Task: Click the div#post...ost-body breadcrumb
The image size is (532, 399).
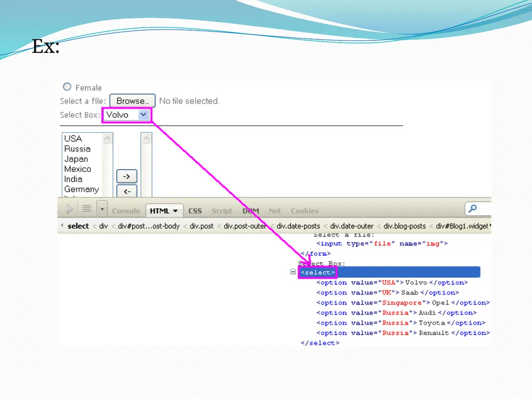Action: click(149, 226)
